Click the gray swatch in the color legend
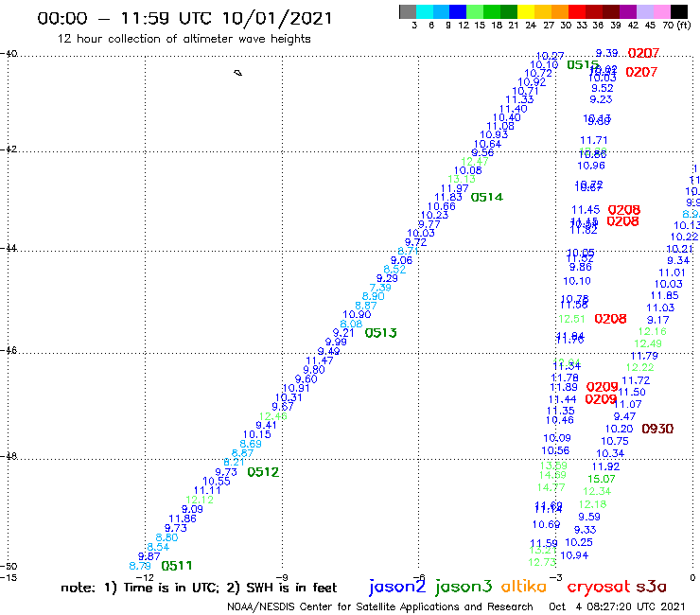 (408, 11)
